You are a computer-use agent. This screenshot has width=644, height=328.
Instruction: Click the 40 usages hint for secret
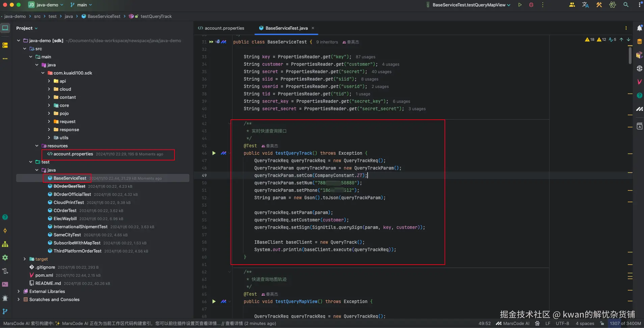pos(381,72)
